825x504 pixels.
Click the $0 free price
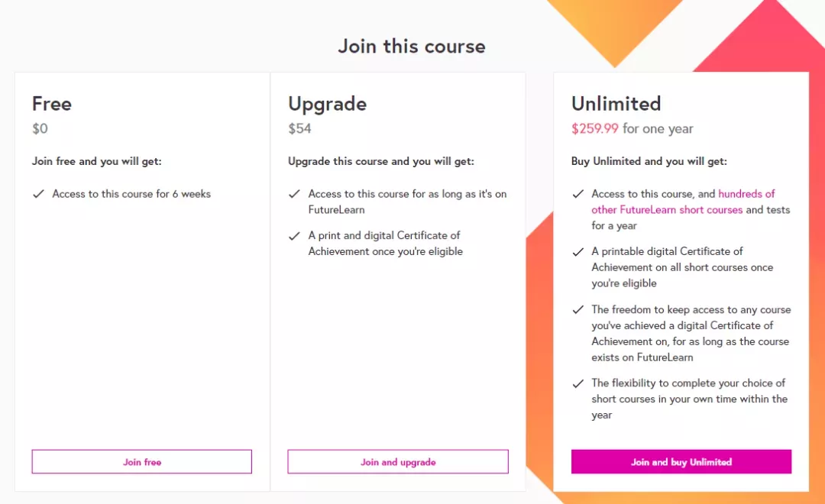pyautogui.click(x=40, y=128)
